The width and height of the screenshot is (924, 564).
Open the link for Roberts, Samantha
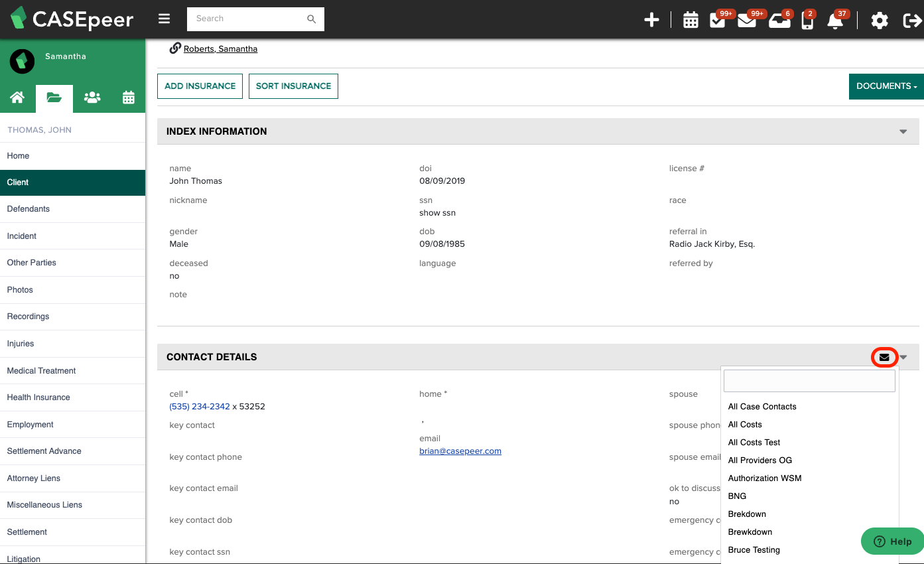point(219,48)
